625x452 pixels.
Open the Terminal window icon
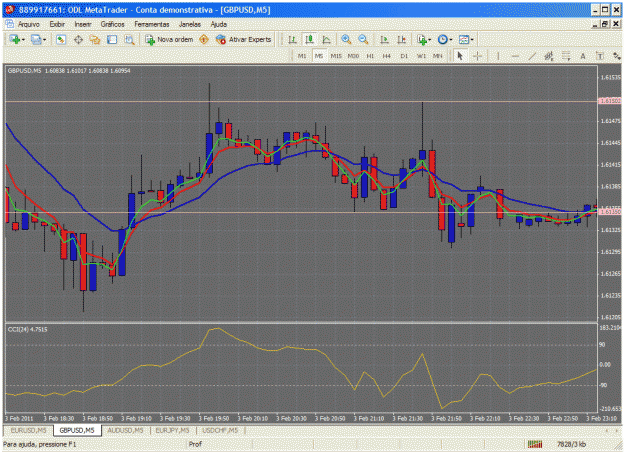click(112, 39)
